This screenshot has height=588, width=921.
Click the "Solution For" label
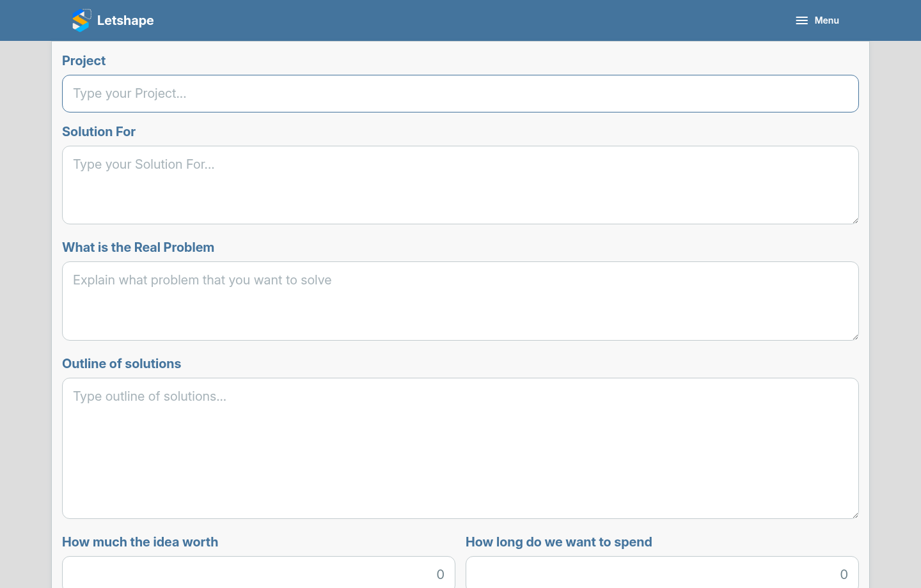coord(98,132)
